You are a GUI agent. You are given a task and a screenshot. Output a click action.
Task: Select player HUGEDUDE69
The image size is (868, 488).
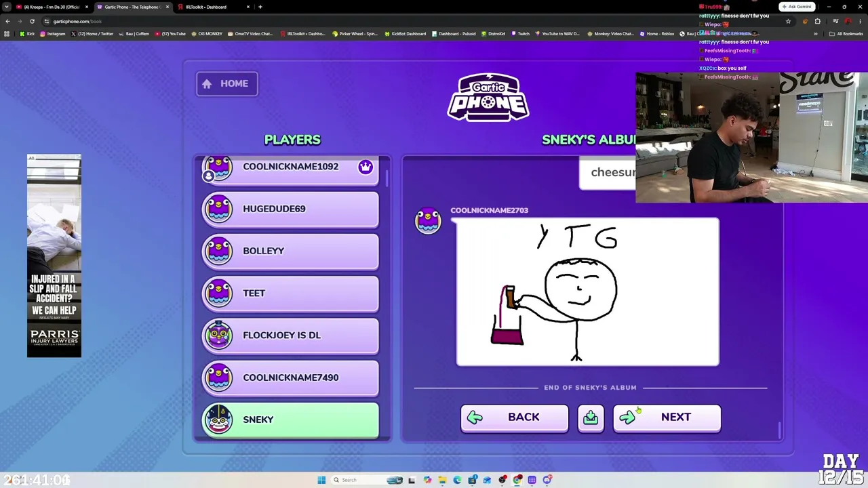(x=290, y=209)
